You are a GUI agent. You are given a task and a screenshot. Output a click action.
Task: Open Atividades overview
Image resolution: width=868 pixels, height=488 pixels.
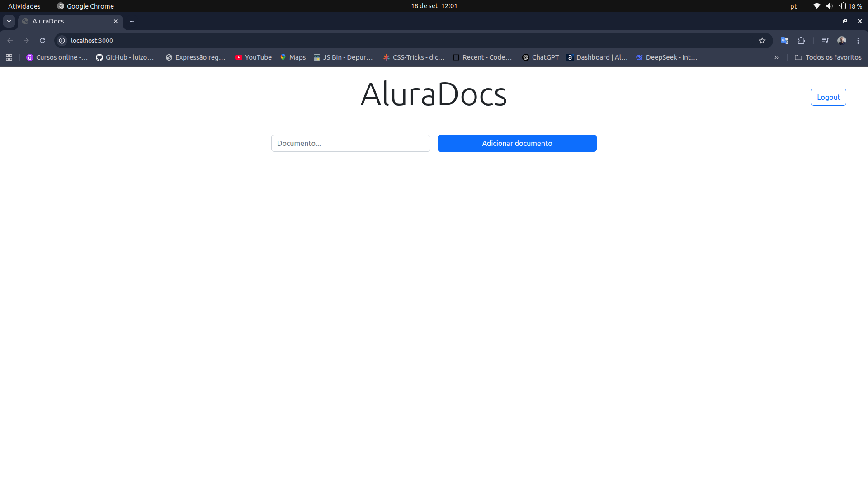tap(24, 6)
